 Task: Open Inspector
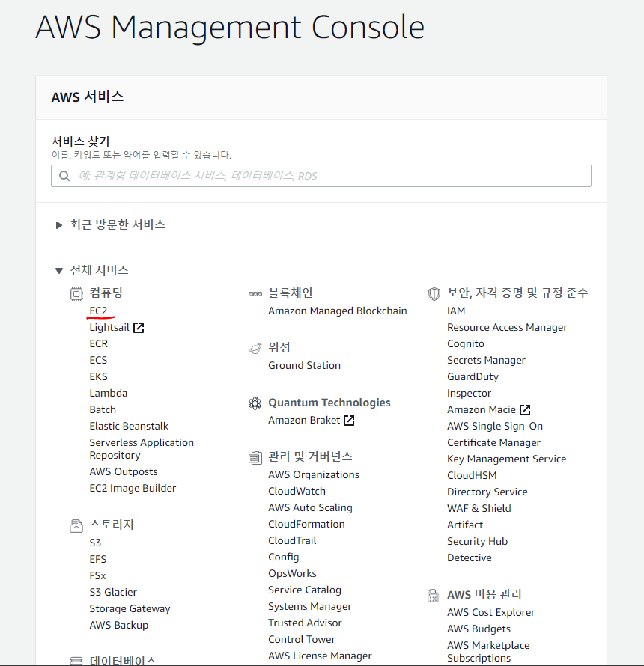point(469,394)
